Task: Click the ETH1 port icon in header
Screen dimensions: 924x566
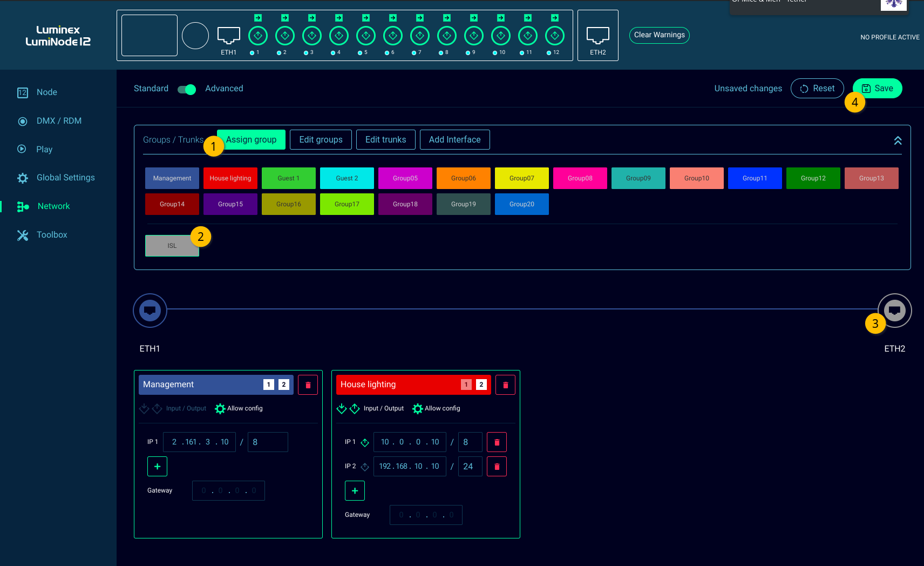Action: 228,36
